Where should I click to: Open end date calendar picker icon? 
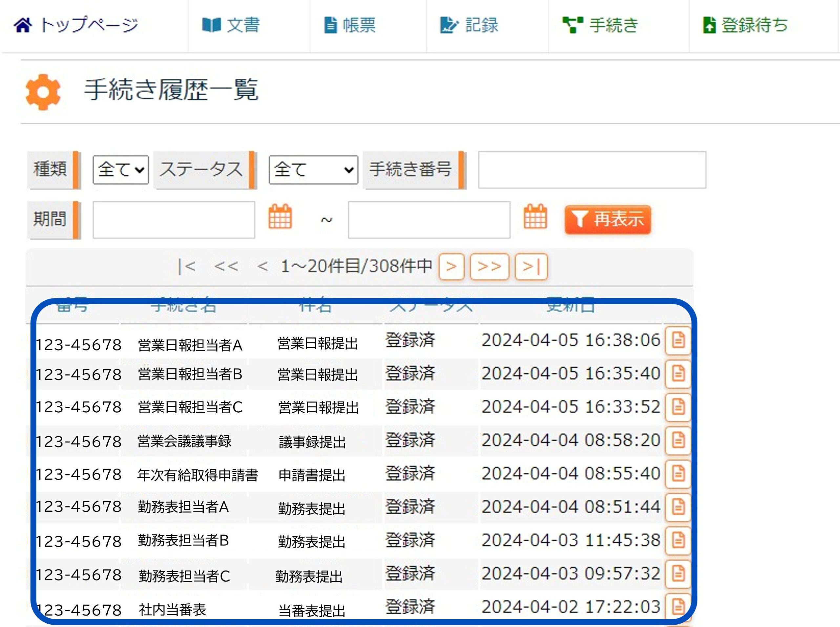(x=535, y=217)
